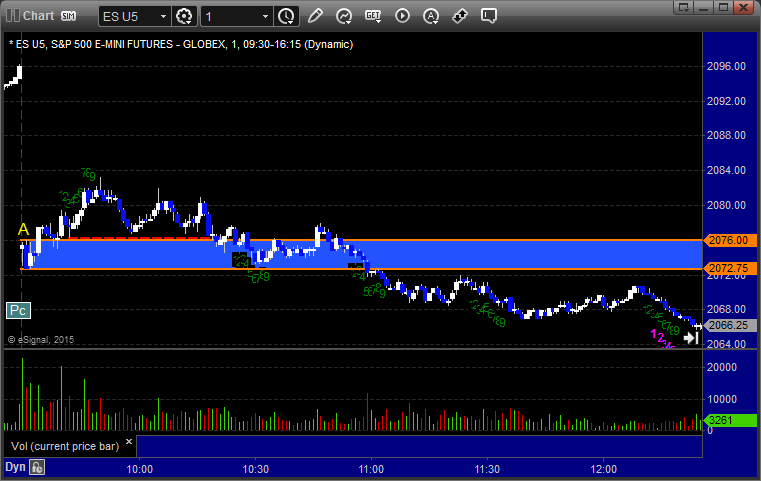The width and height of the screenshot is (761, 481).
Task: Open the circled A alerts menu
Action: [431, 16]
